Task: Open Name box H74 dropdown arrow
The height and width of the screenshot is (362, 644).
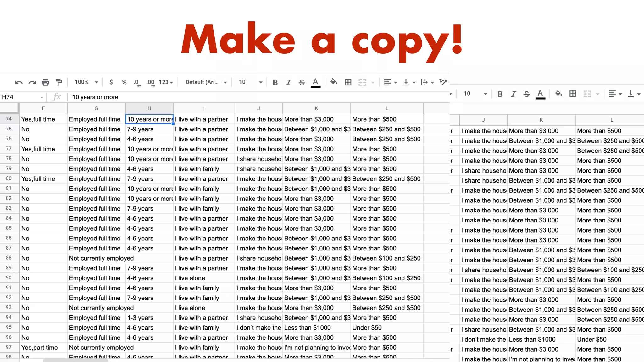Action: pyautogui.click(x=42, y=97)
